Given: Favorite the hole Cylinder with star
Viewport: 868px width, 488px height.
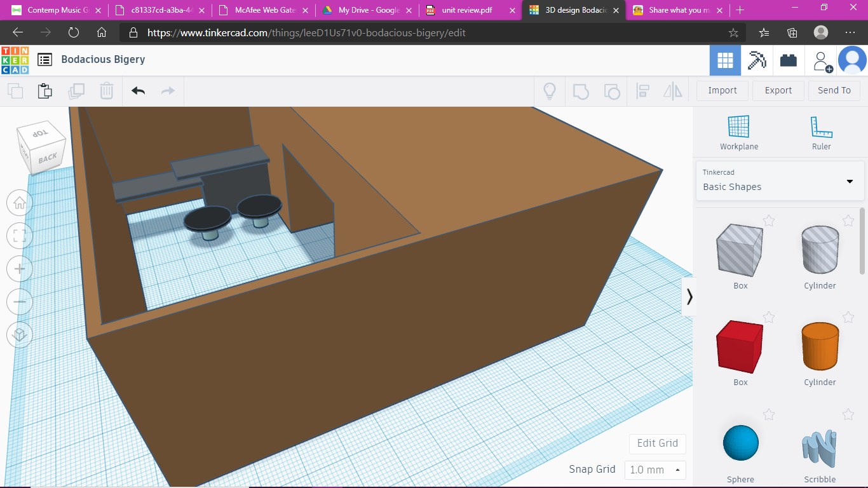Looking at the screenshot, I should coord(848,220).
